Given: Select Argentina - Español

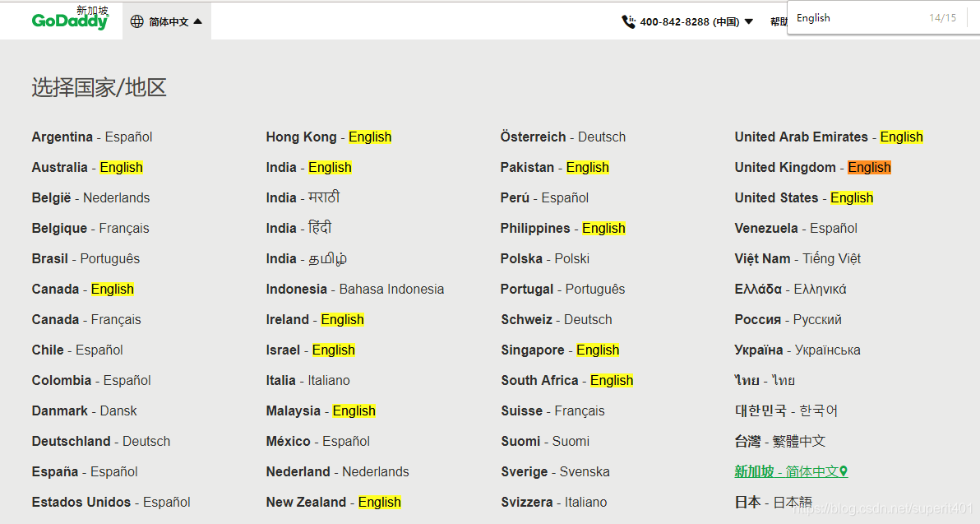Looking at the screenshot, I should tap(92, 137).
